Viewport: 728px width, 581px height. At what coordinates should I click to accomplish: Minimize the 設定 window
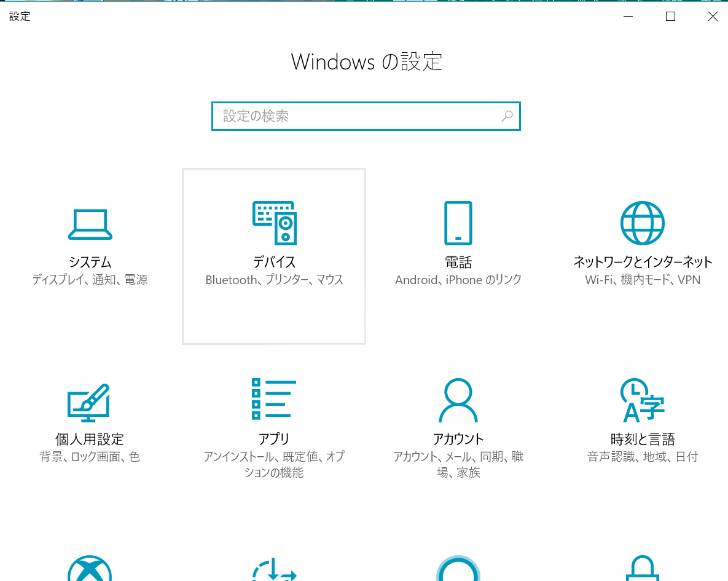coord(628,16)
